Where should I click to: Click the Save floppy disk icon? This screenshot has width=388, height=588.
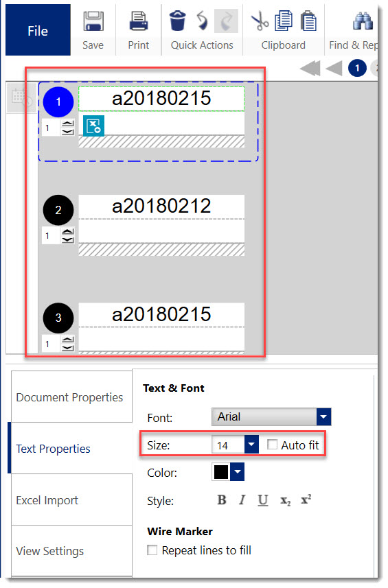(x=93, y=21)
